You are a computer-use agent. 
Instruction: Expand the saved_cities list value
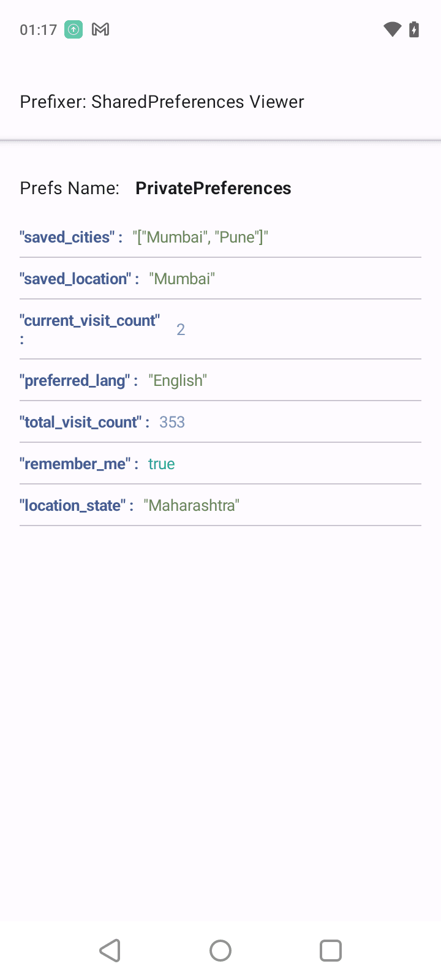tap(200, 237)
